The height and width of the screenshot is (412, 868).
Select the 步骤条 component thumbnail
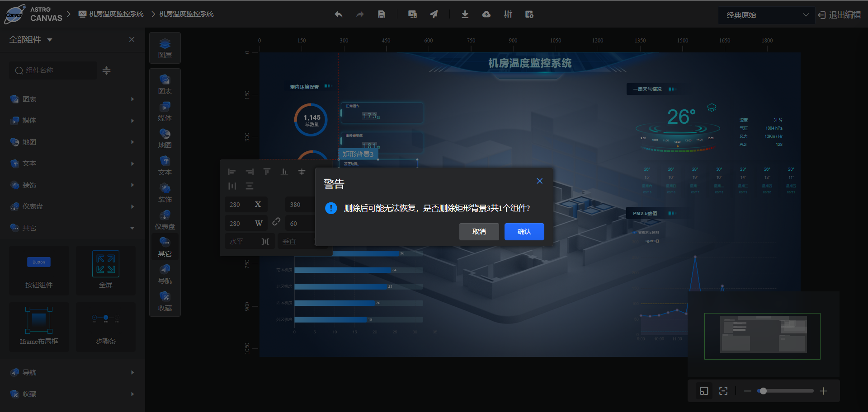106,327
